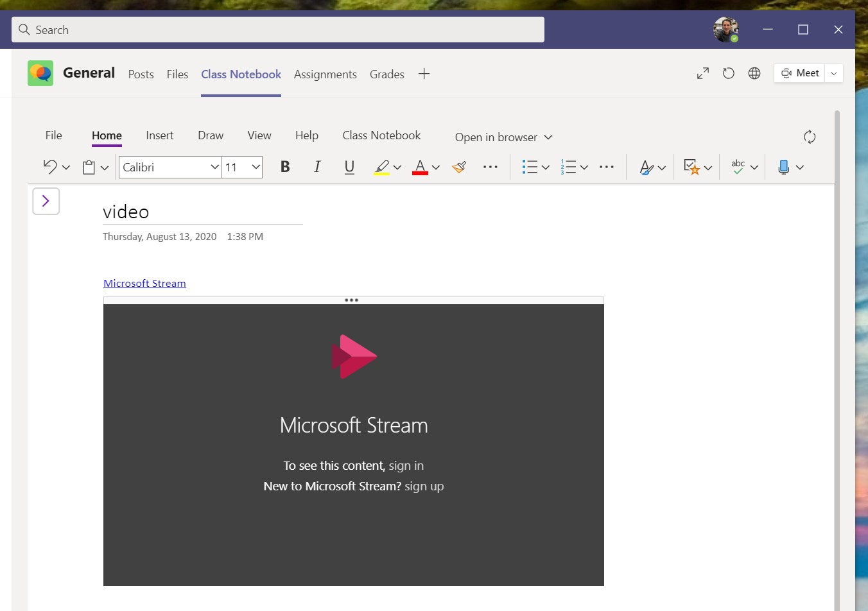Click the video page title

[126, 212]
